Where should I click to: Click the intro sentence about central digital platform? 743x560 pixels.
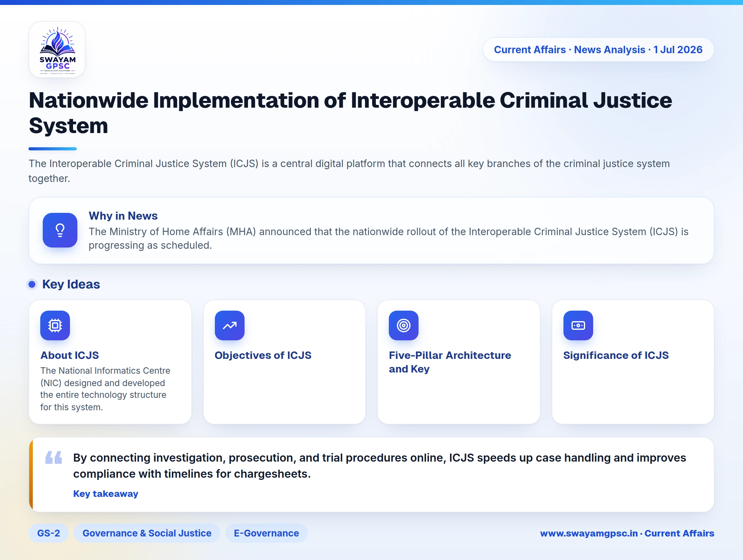pos(349,171)
